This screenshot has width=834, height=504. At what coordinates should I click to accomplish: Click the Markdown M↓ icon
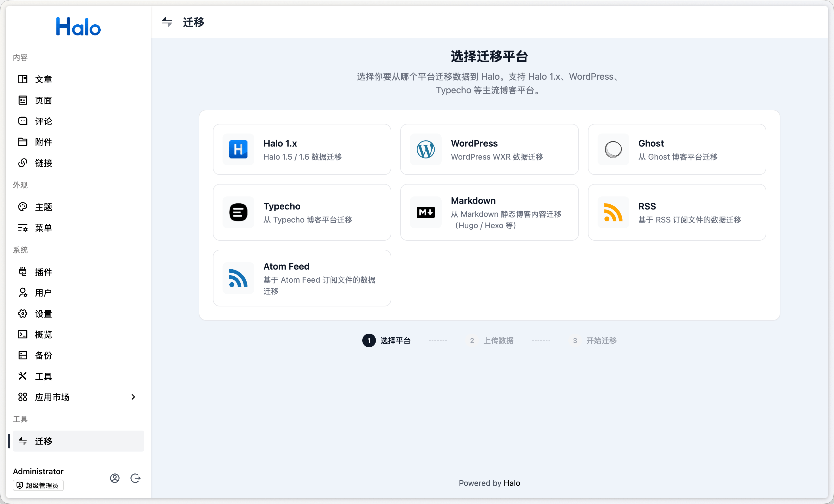pos(426,212)
